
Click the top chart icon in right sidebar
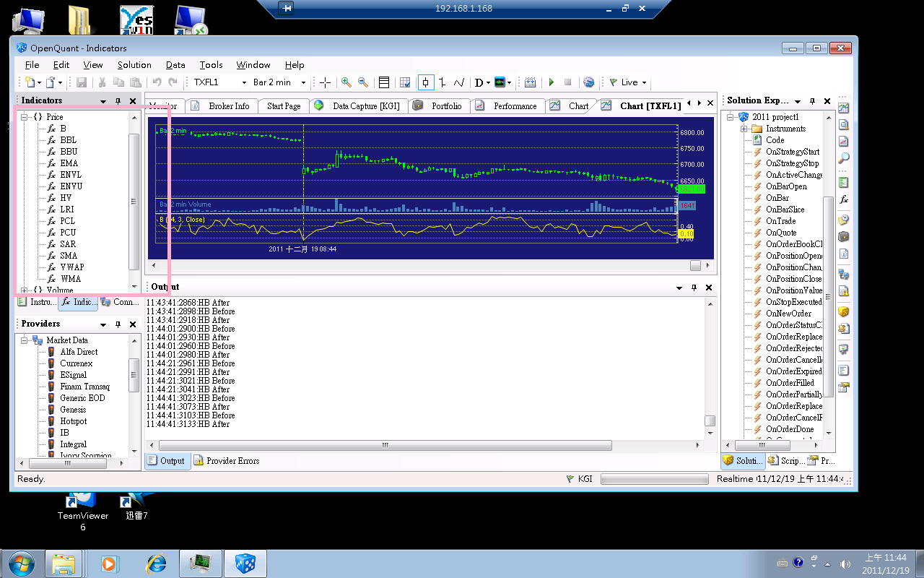pyautogui.click(x=844, y=108)
